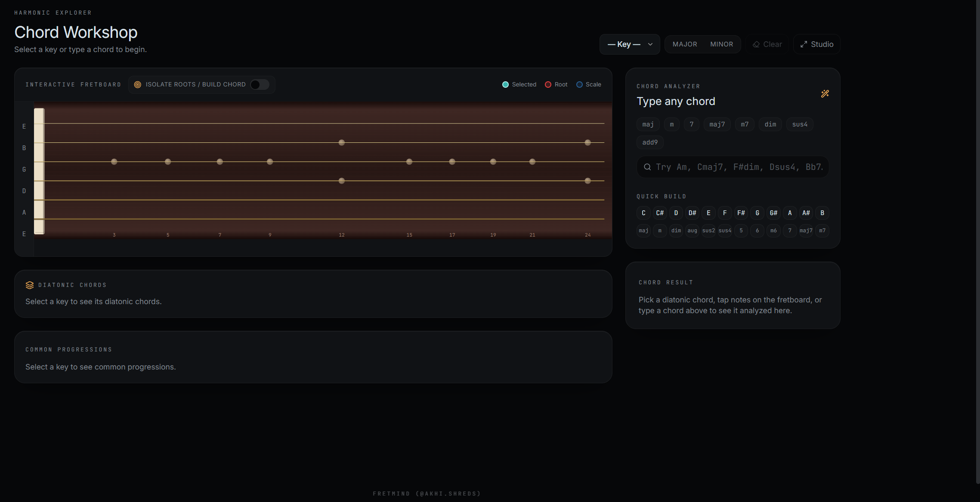This screenshot has height=502, width=980.
Task: Select root note F in Quick Build
Action: 725,213
